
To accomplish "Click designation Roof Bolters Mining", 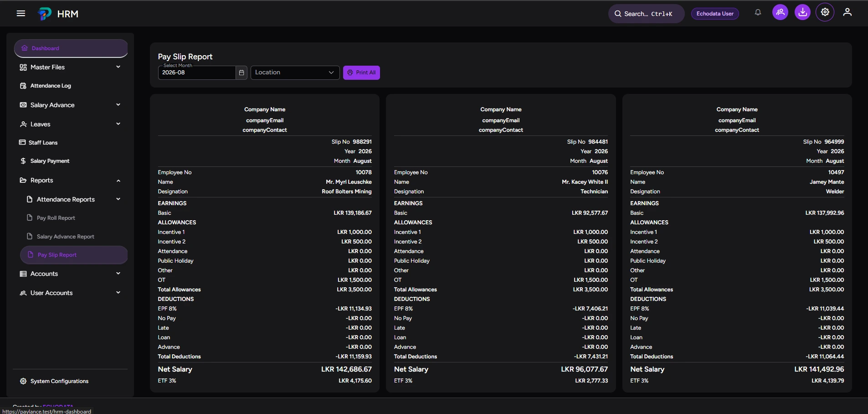I will 347,191.
